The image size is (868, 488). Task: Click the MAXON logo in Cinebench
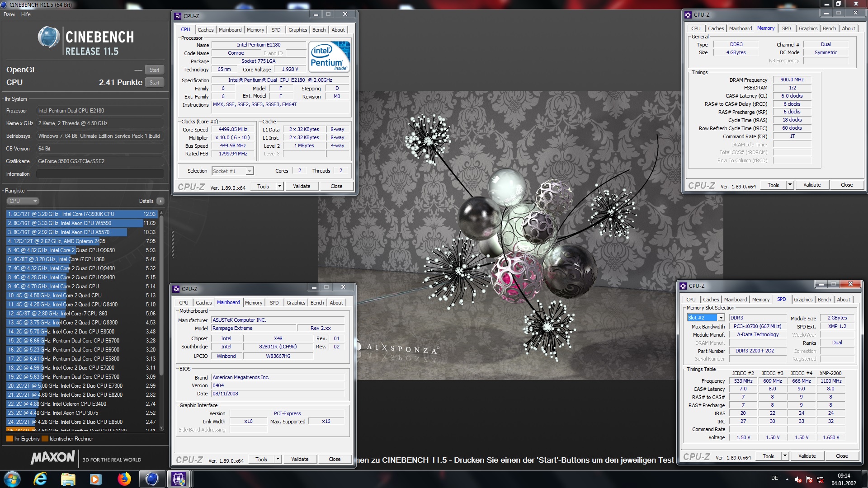point(53,457)
